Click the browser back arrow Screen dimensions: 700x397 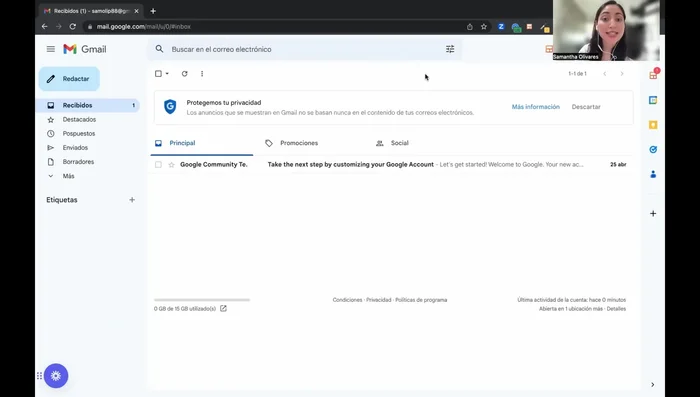(x=45, y=27)
